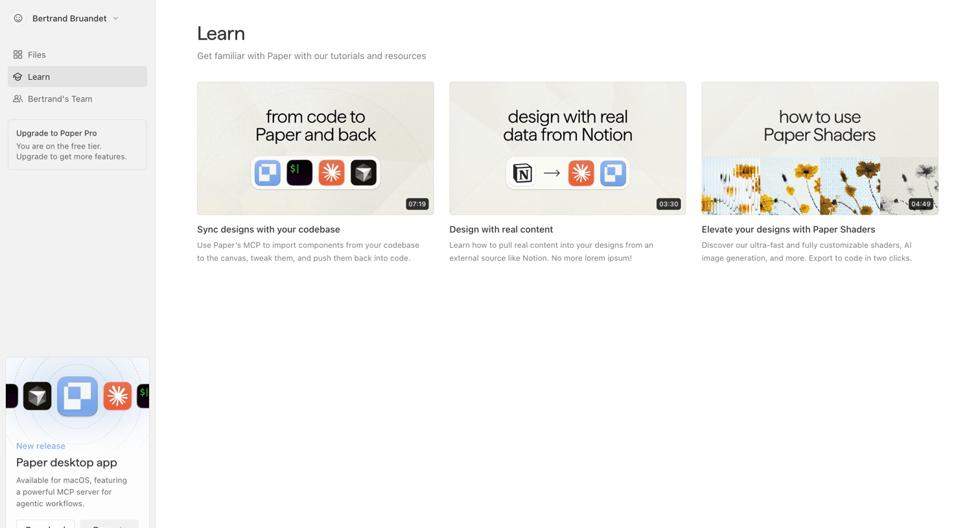Click the arrow icon in the Notion video thumbnail

(x=552, y=173)
